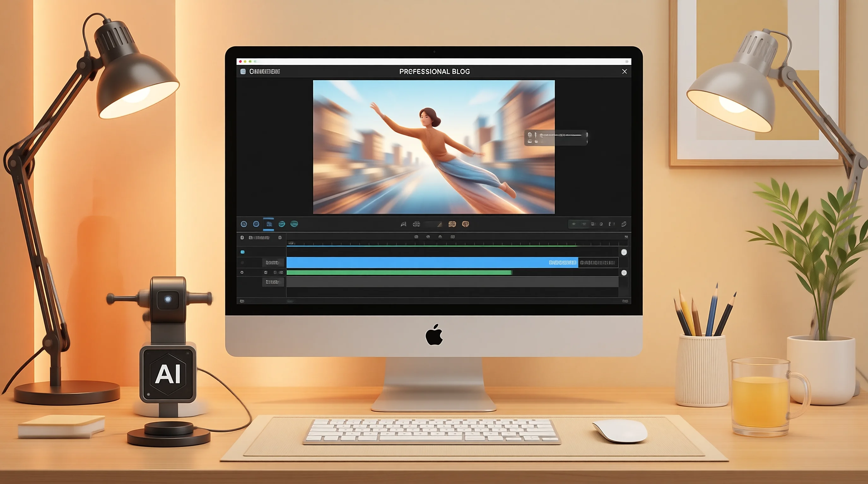Image resolution: width=868 pixels, height=484 pixels.
Task: Toggle the blue square track indicator
Action: coord(243,252)
